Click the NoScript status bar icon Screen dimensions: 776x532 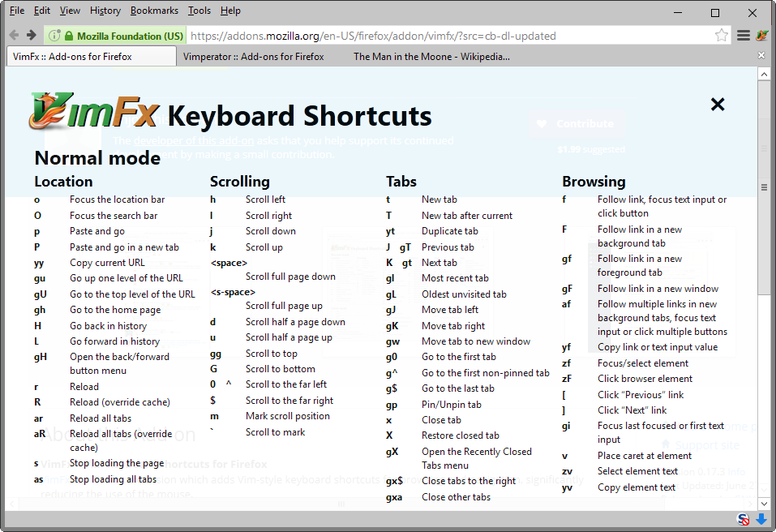[x=744, y=519]
